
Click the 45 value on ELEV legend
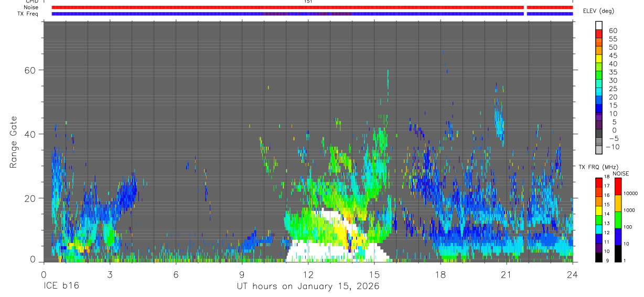pos(613,56)
